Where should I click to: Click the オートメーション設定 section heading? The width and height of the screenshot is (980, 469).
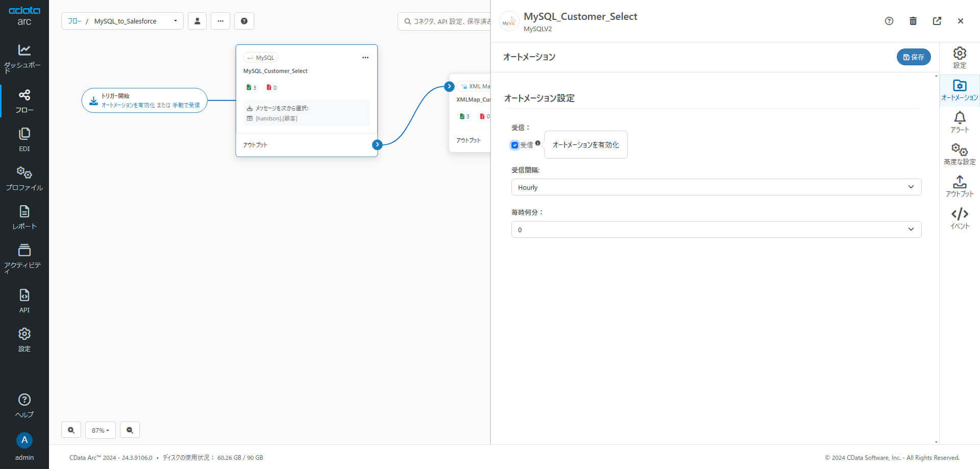(539, 98)
